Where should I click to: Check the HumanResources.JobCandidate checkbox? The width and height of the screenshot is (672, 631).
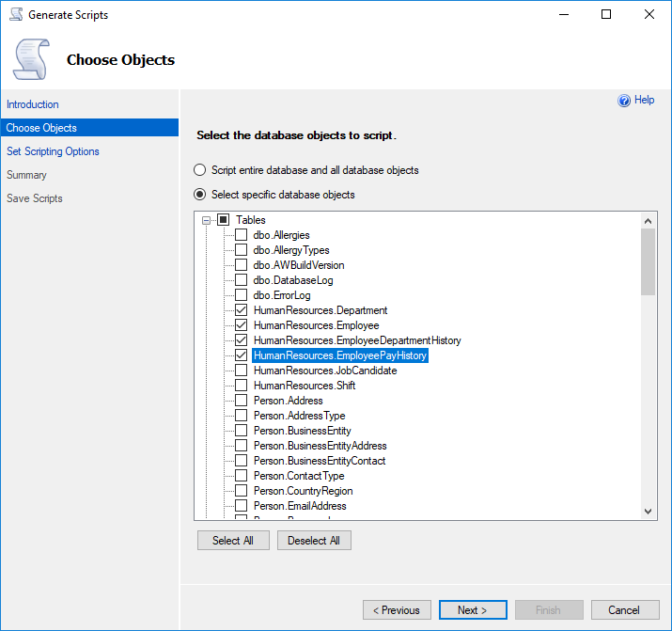pos(242,371)
